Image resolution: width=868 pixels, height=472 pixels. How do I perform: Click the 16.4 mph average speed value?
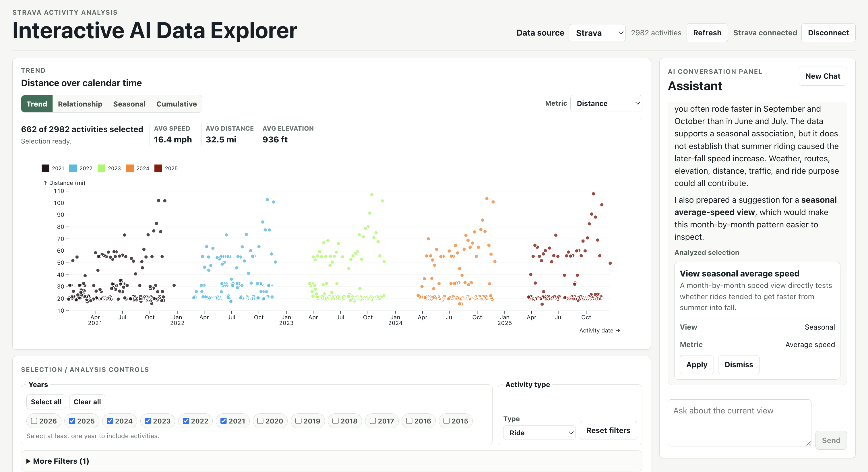(x=173, y=140)
